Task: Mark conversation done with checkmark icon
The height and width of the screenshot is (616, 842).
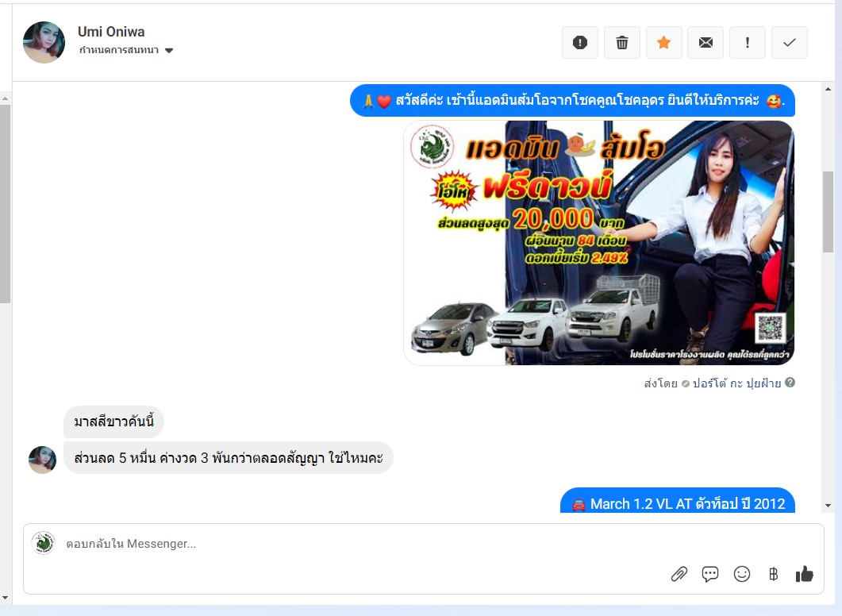Action: click(790, 42)
